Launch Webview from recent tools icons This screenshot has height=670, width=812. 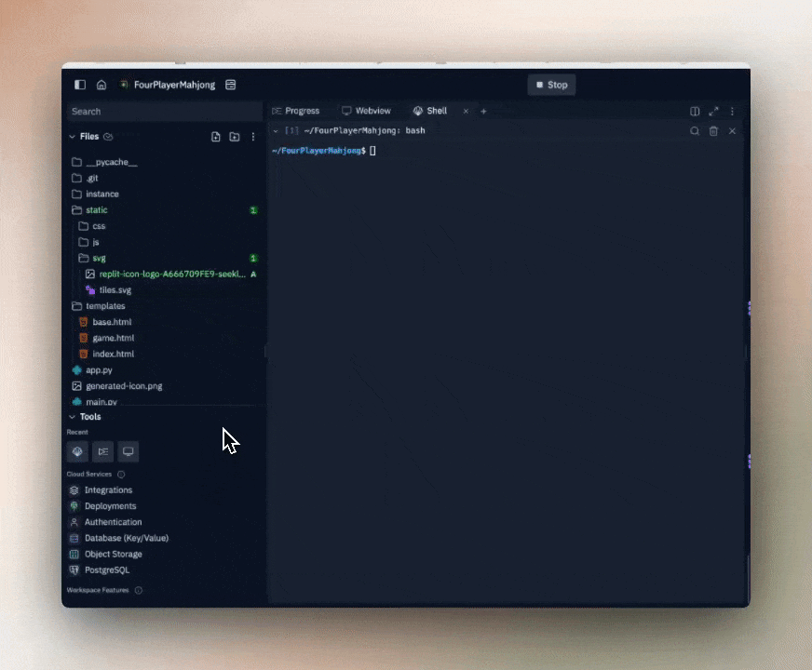coord(128,451)
